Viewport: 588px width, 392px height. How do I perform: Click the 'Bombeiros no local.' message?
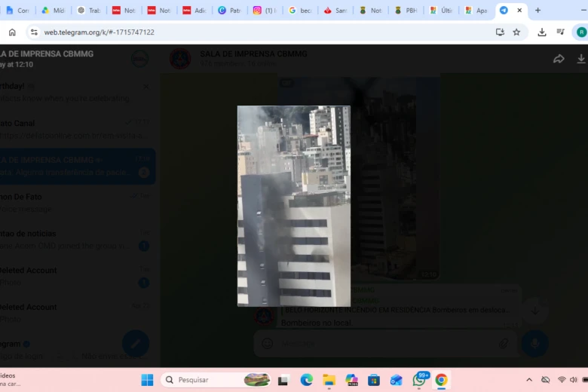(x=317, y=323)
